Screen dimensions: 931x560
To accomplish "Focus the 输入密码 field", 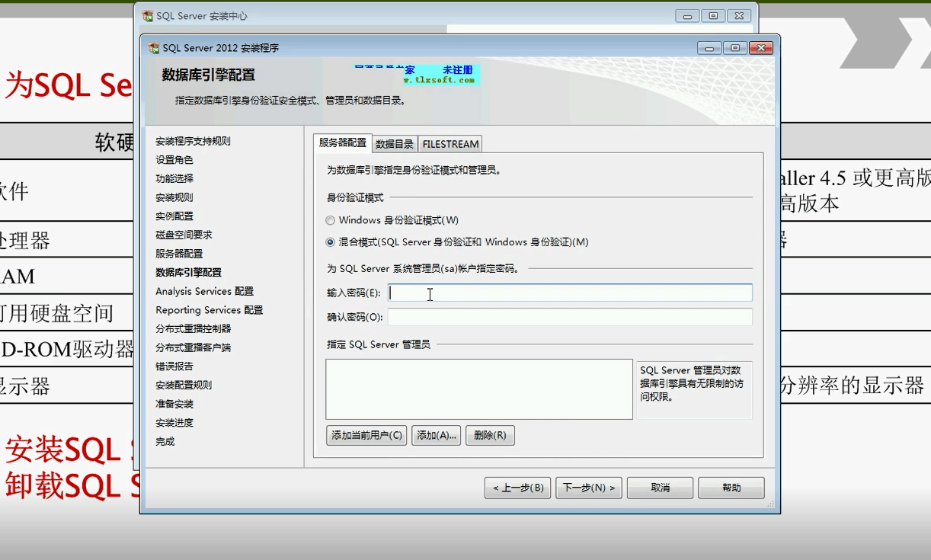I will click(x=570, y=293).
